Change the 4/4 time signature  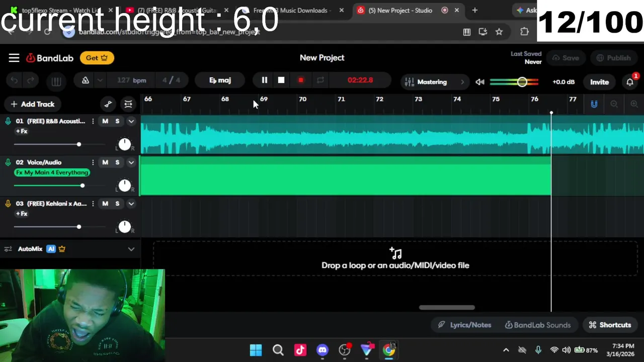click(x=171, y=80)
